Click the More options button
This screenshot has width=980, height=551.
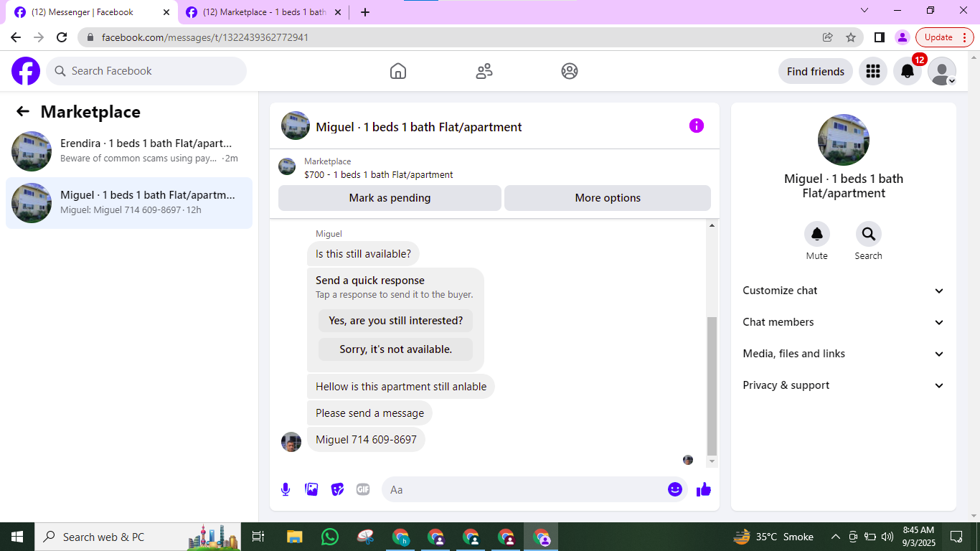[x=608, y=198]
